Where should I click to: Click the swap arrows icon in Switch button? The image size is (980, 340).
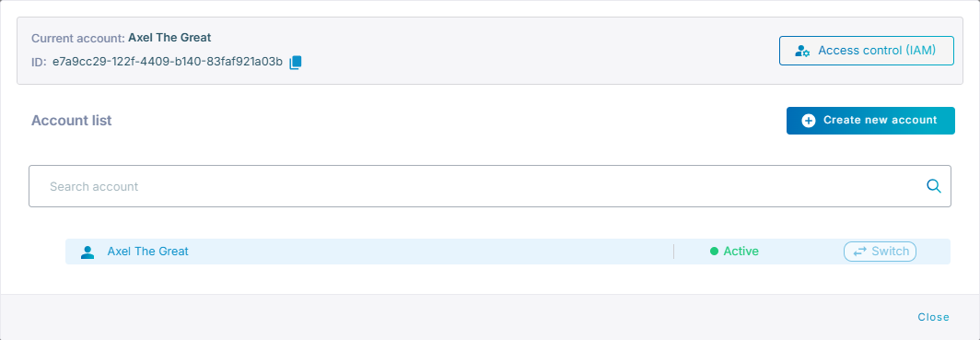point(860,252)
